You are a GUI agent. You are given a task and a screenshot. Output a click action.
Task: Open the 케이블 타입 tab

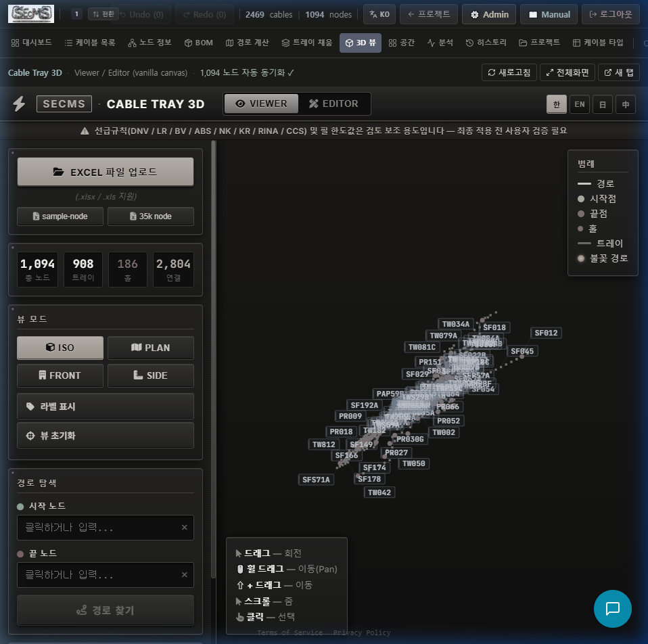[x=598, y=43]
